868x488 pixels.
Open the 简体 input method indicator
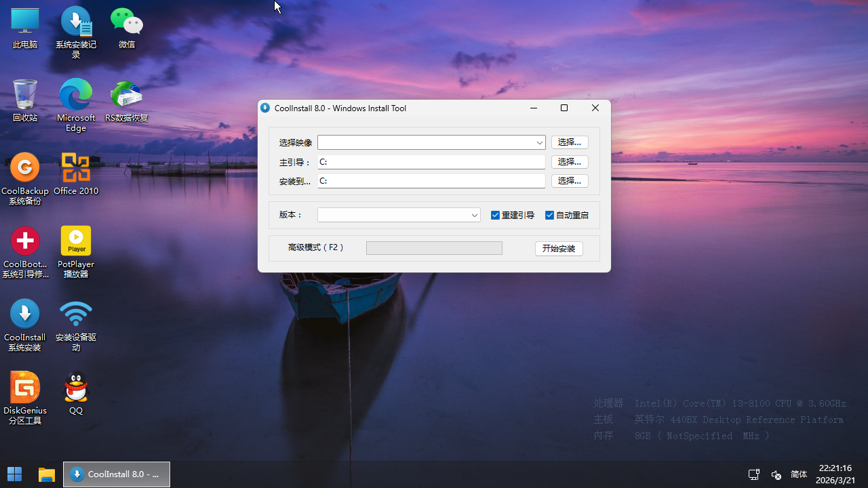pos(798,474)
